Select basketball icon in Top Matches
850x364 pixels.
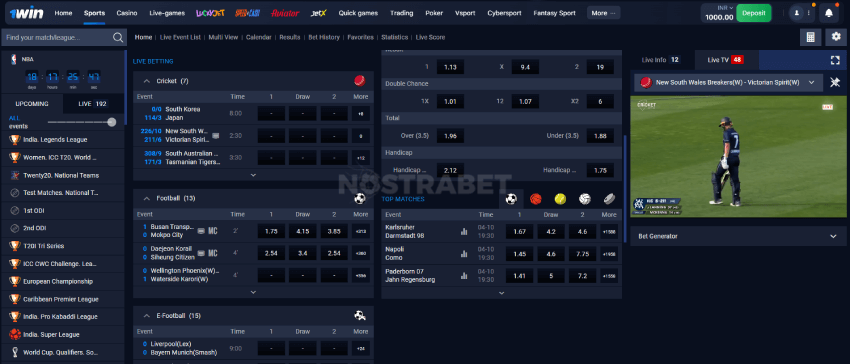click(536, 199)
